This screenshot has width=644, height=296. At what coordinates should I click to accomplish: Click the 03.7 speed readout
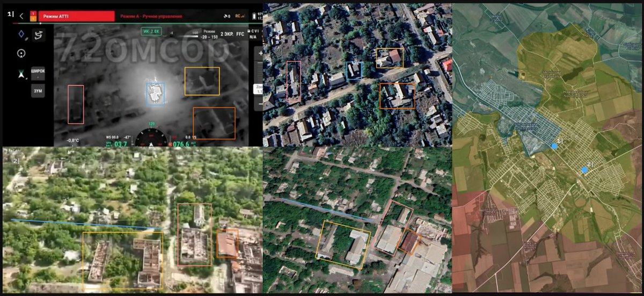tap(121, 144)
